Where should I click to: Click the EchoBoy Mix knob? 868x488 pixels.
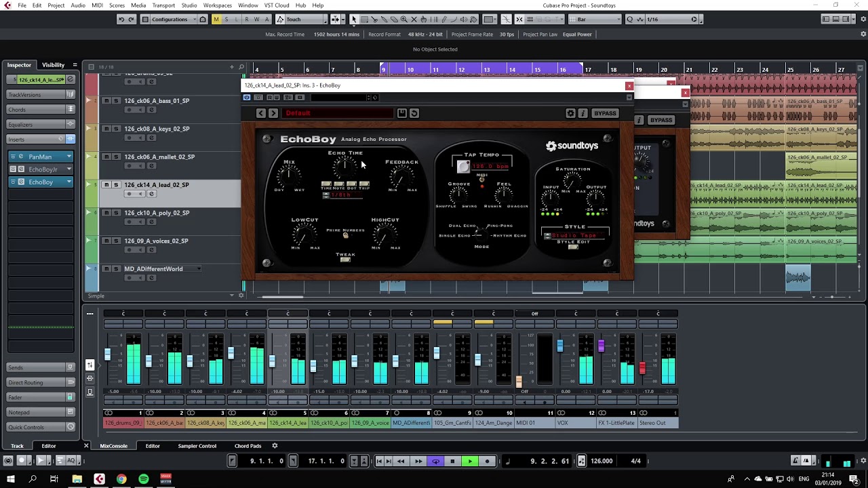point(290,176)
